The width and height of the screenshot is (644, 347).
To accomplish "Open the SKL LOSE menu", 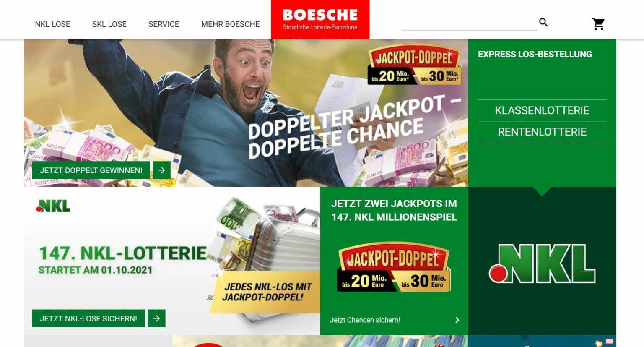I will [x=109, y=24].
